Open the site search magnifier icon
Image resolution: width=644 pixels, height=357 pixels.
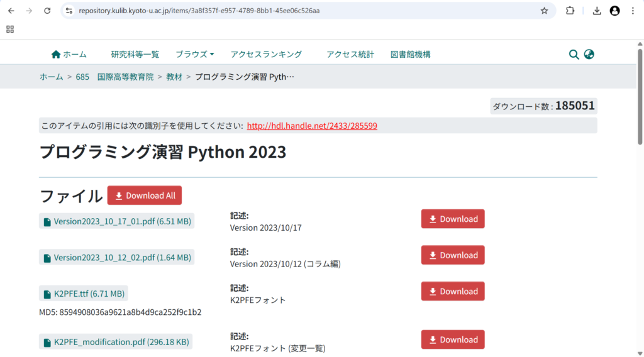(574, 54)
